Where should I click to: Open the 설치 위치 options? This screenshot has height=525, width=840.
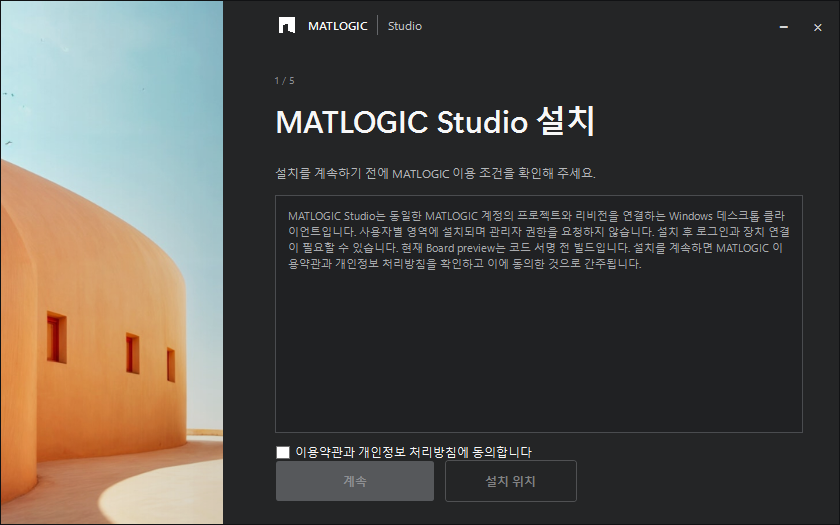(511, 481)
